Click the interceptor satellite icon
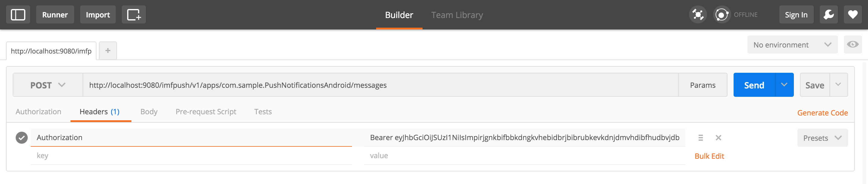 coord(697,15)
